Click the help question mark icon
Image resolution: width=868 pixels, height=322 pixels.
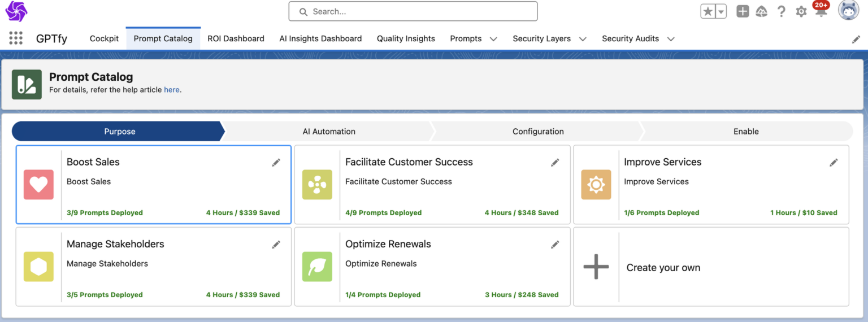[782, 11]
